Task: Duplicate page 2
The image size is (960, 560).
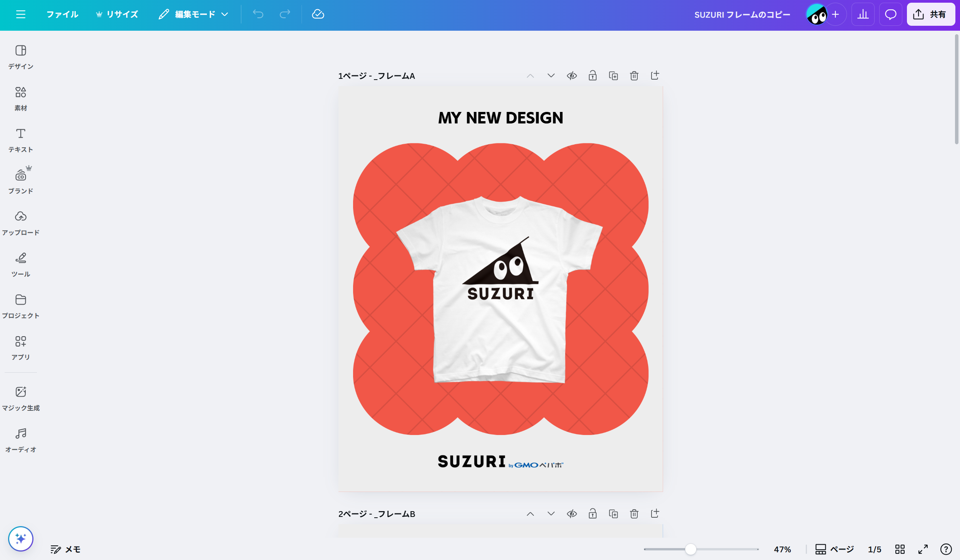Action: tap(613, 514)
